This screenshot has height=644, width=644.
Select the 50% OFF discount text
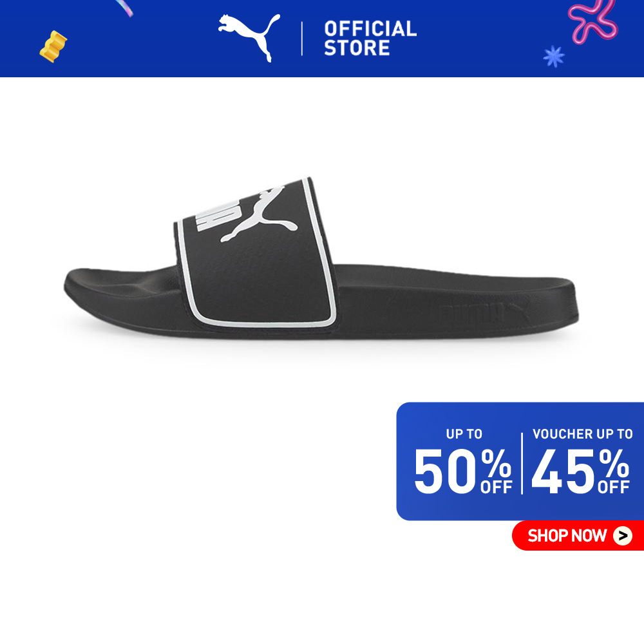tap(463, 471)
